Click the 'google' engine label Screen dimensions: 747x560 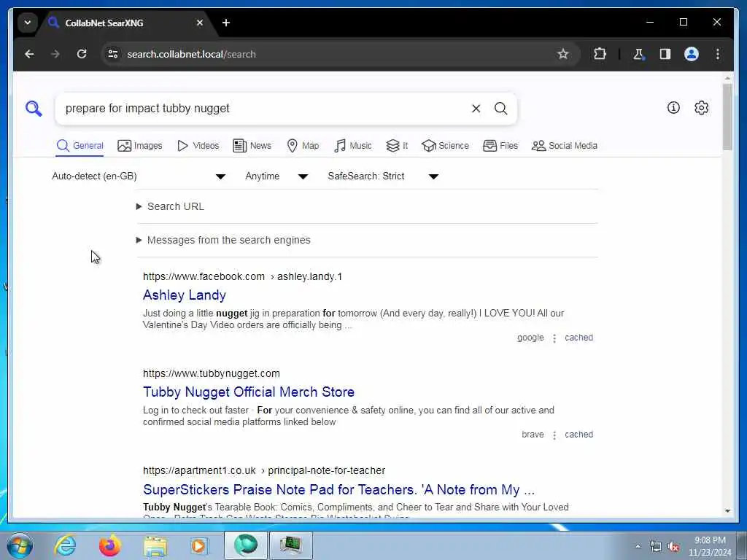(x=530, y=338)
